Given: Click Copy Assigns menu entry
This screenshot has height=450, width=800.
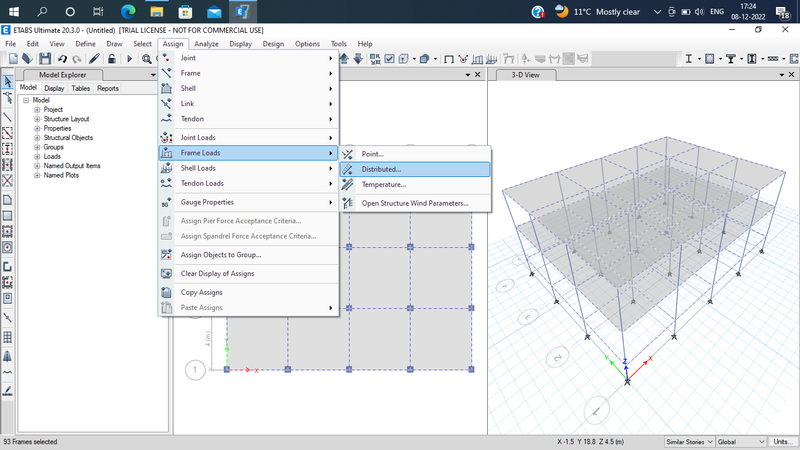Looking at the screenshot, I should pos(248,292).
